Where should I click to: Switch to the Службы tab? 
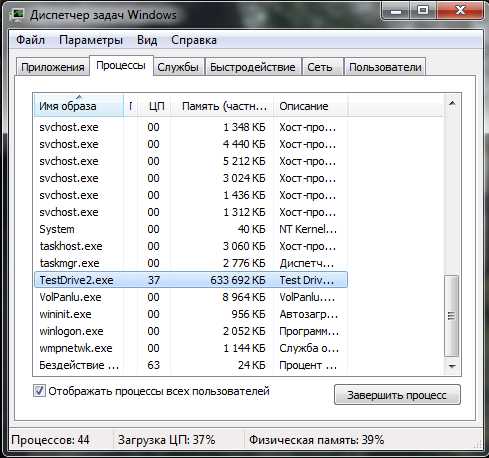pos(178,67)
